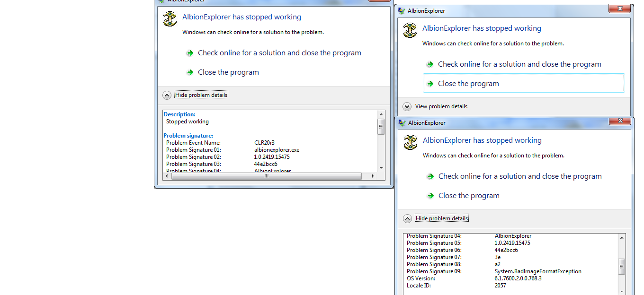Collapse problem details using the chevron in the left dialog
The height and width of the screenshot is (295, 644).
(167, 95)
